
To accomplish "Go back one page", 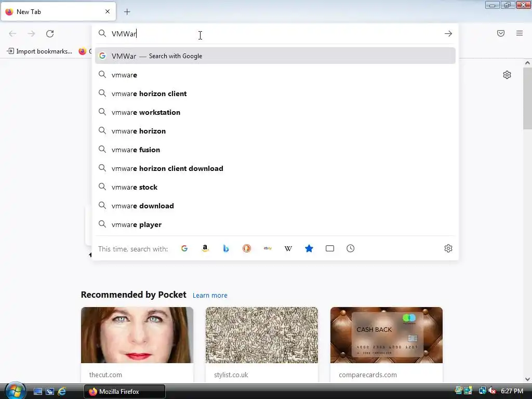I will click(x=12, y=34).
